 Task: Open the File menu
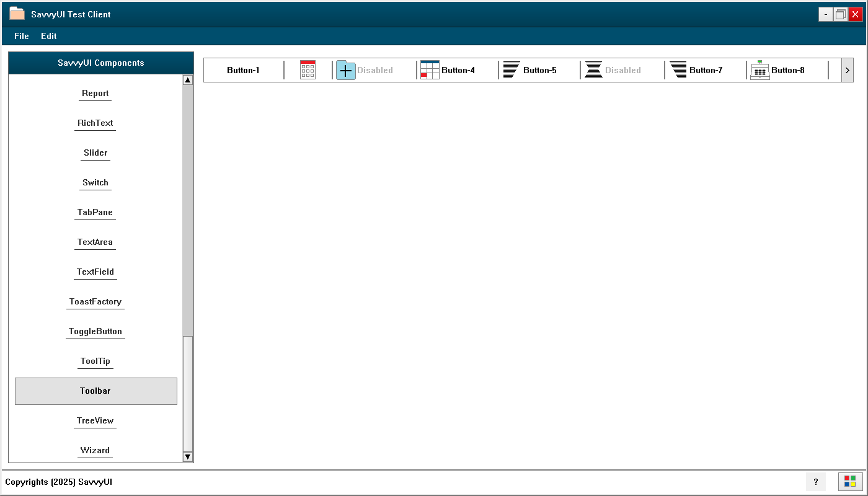[21, 36]
